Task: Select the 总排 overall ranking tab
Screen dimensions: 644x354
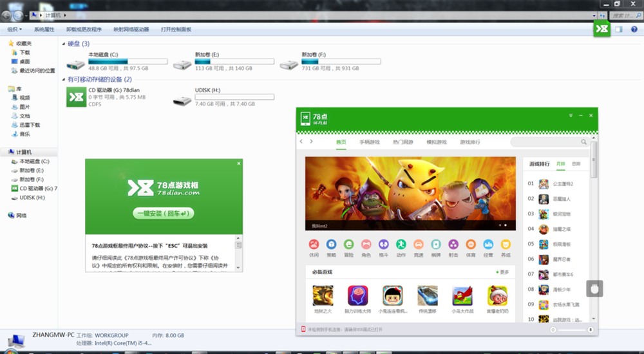Action: pyautogui.click(x=576, y=164)
